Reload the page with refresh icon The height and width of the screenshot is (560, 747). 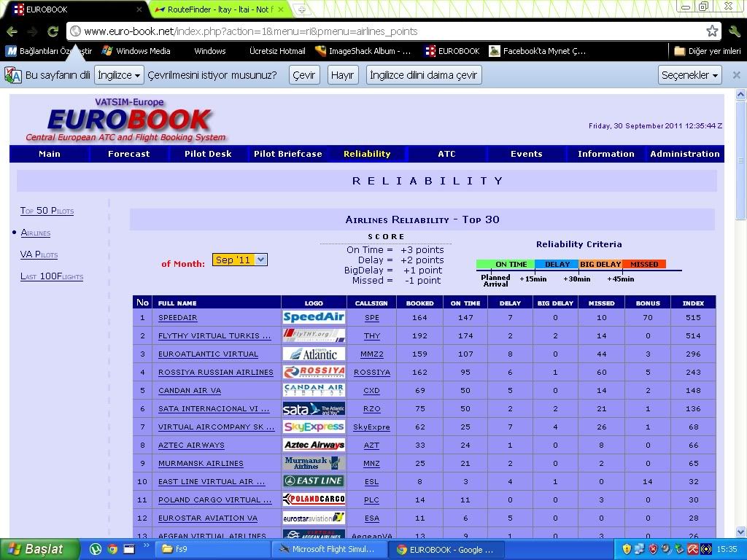coord(53,31)
